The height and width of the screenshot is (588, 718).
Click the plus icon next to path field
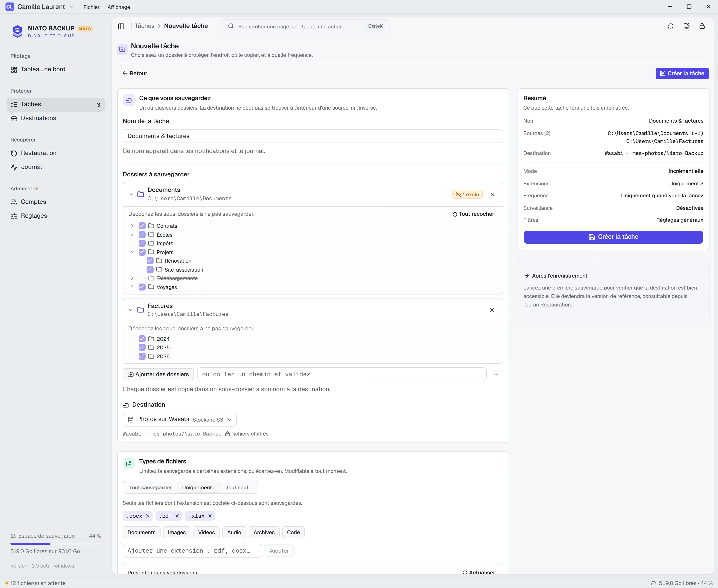496,374
